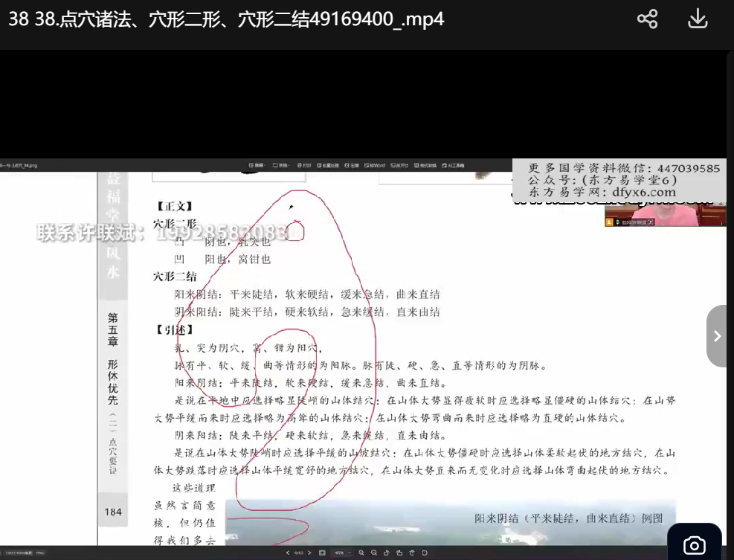The image size is (734, 560).
Task: Toggle fit-to-window view icon
Action: [x=322, y=553]
